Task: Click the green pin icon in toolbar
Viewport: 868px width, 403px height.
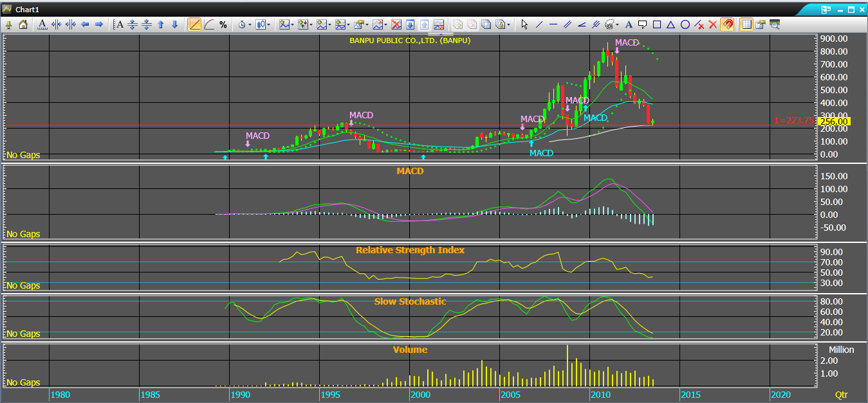Action: point(9,24)
